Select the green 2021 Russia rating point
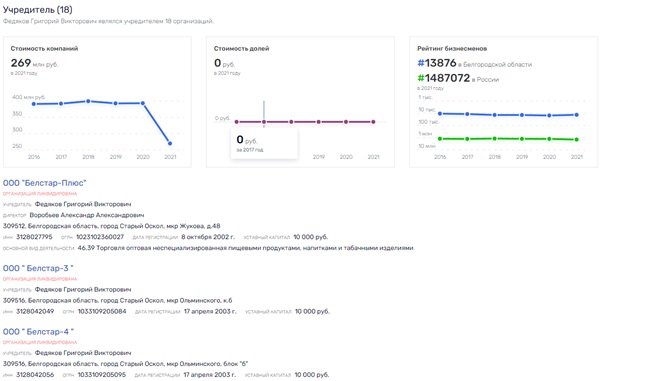646x381 pixels. [577, 140]
